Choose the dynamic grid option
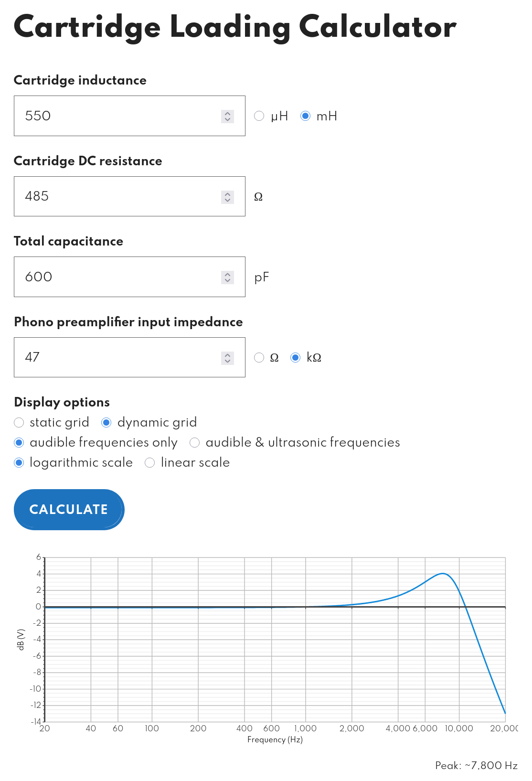Screen dimensions: 532x781 tap(106, 423)
